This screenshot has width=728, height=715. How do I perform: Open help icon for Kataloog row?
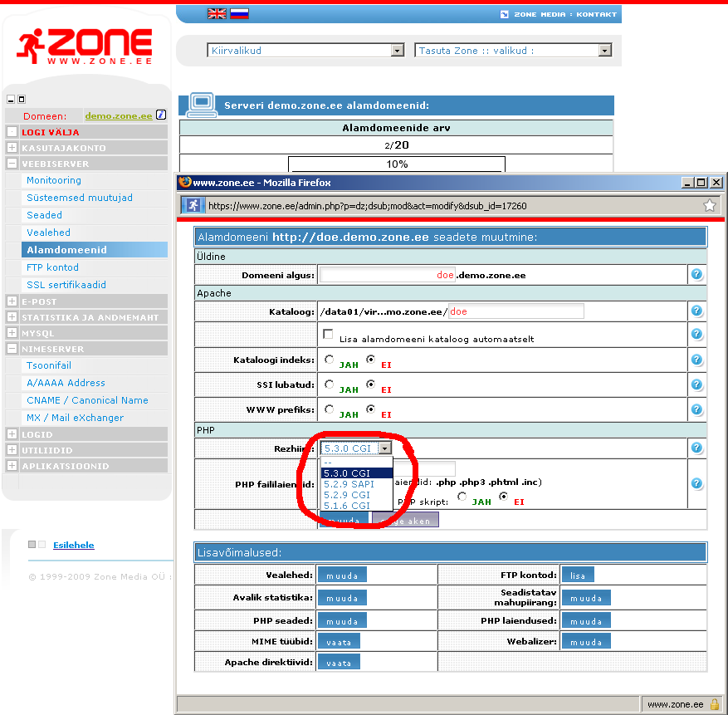click(x=696, y=311)
